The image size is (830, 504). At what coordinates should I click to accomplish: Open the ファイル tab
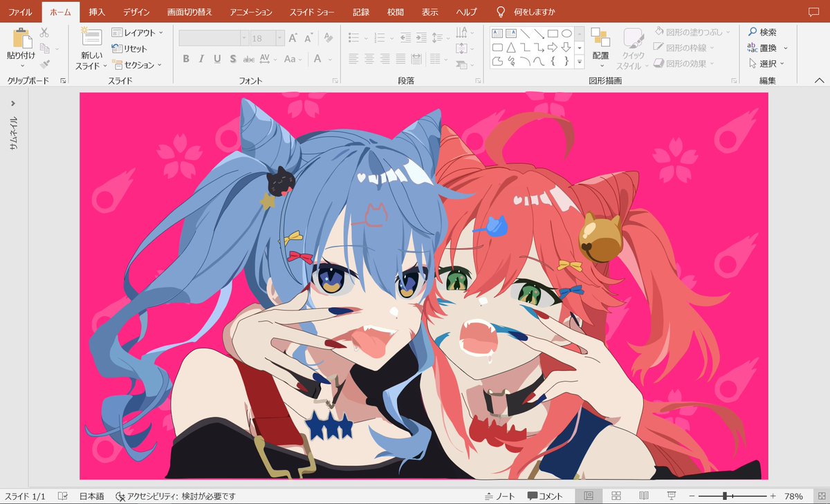coord(20,12)
